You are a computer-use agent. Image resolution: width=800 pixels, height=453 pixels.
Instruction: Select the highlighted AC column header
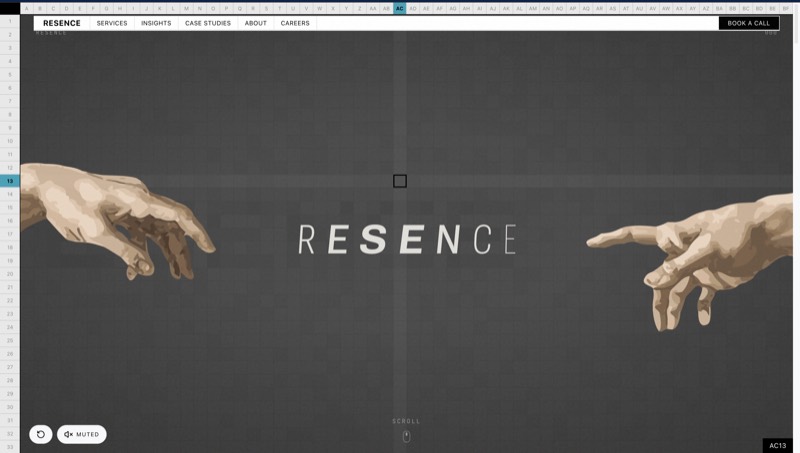point(399,8)
